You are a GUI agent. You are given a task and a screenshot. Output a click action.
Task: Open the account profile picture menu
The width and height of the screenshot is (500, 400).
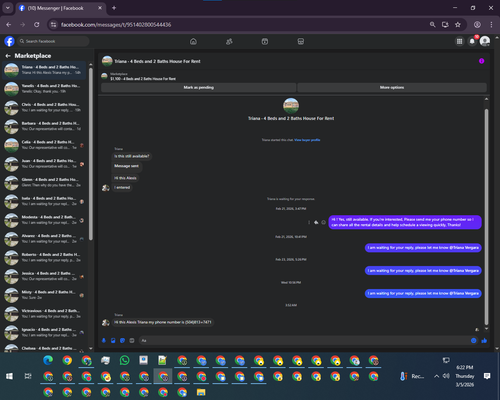pyautogui.click(x=485, y=41)
